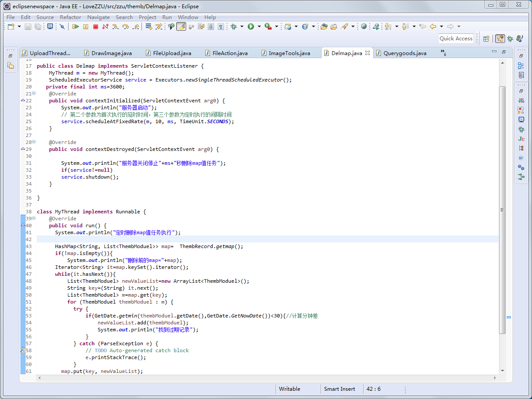Viewport: 532px width, 399px height.
Task: Open the Refactor menu
Action: 70,17
